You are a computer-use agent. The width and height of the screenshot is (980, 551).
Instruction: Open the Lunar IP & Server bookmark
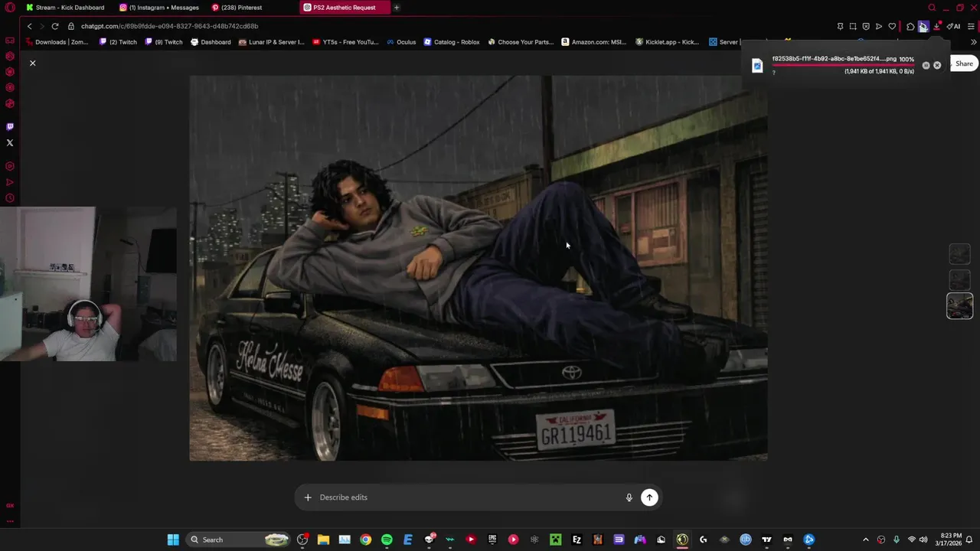(271, 42)
